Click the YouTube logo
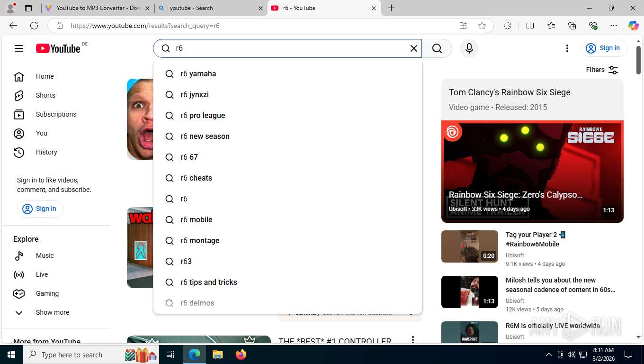 (58, 48)
